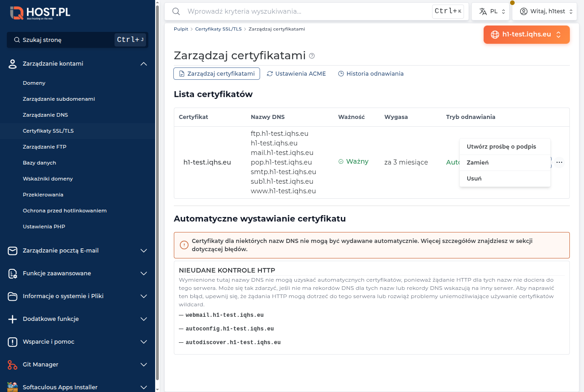
Task: Click the IQ Host.pl logo
Action: pyautogui.click(x=40, y=13)
